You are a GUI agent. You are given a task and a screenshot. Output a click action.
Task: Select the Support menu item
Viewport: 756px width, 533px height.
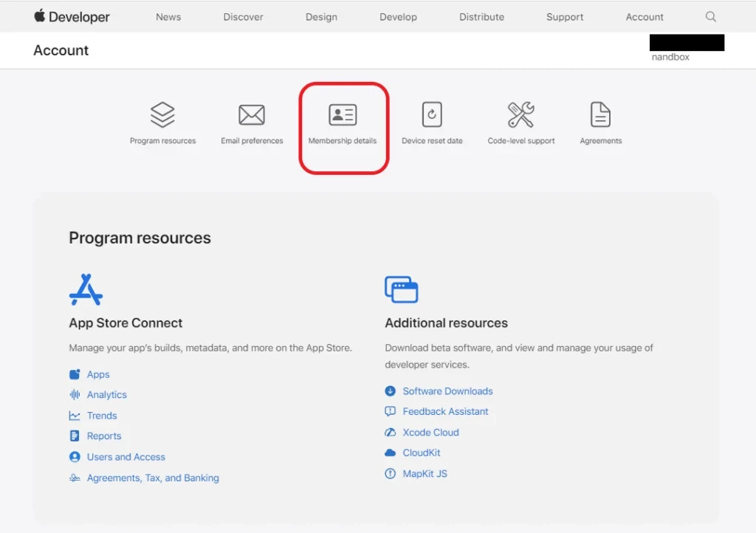coord(565,16)
